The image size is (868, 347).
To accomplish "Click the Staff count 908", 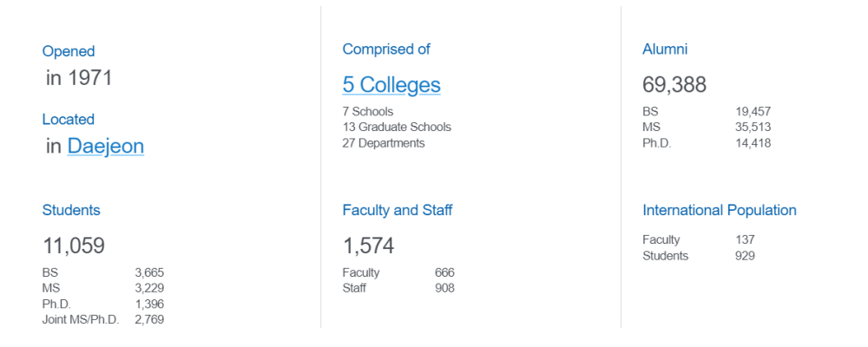I will (x=444, y=288).
